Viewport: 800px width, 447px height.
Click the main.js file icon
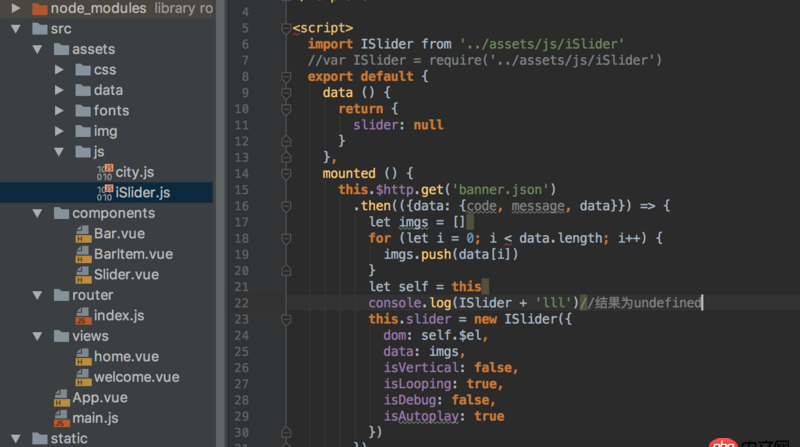click(61, 418)
